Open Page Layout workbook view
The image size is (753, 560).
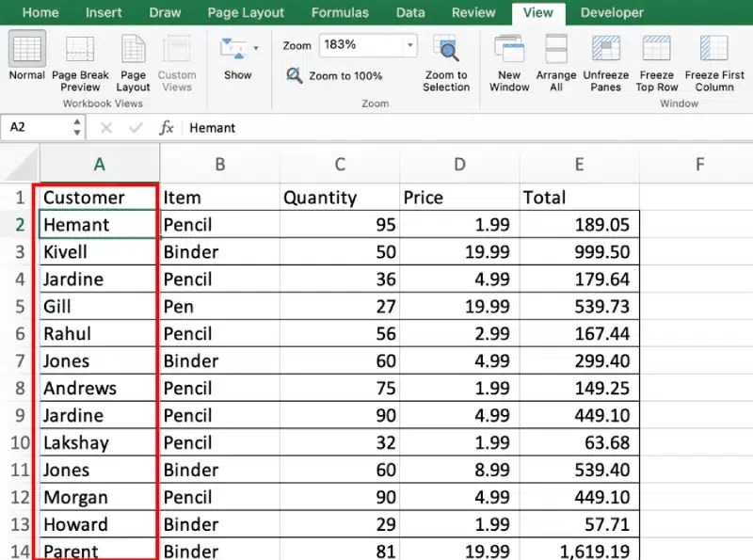click(x=132, y=61)
